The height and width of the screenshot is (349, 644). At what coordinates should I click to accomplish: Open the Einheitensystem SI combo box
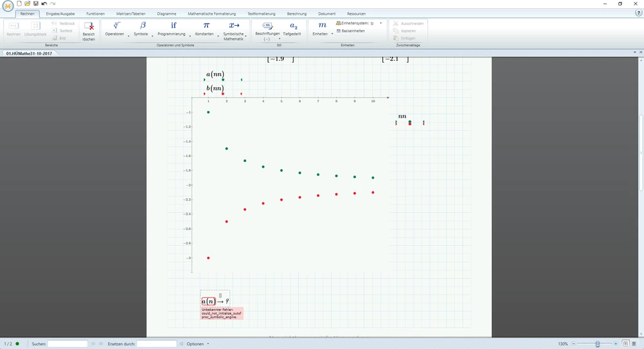point(360,23)
